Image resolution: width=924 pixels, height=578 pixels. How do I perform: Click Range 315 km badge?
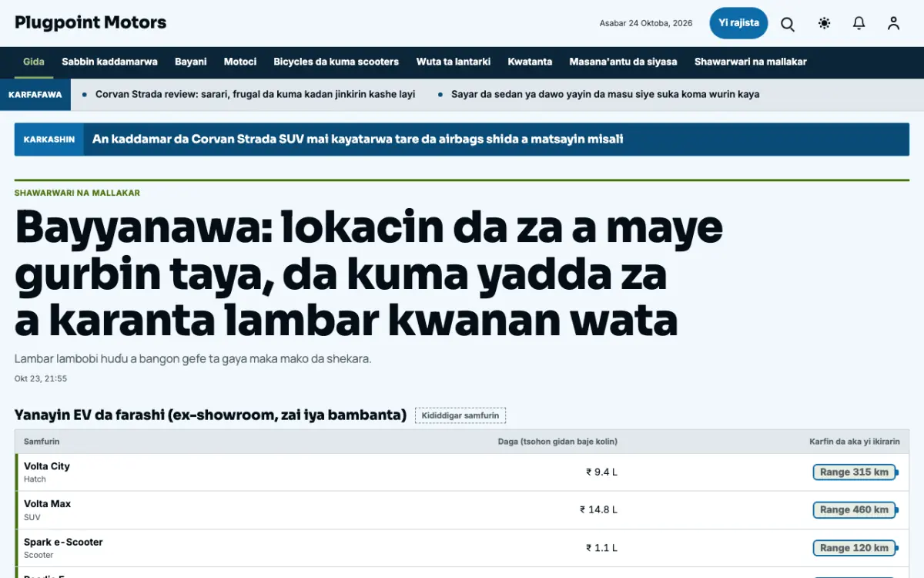click(854, 472)
